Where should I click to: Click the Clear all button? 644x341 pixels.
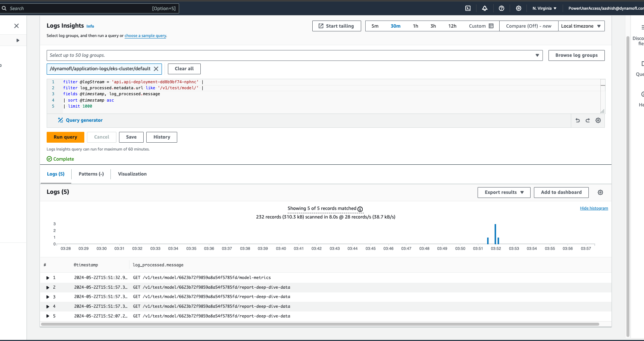(x=184, y=69)
